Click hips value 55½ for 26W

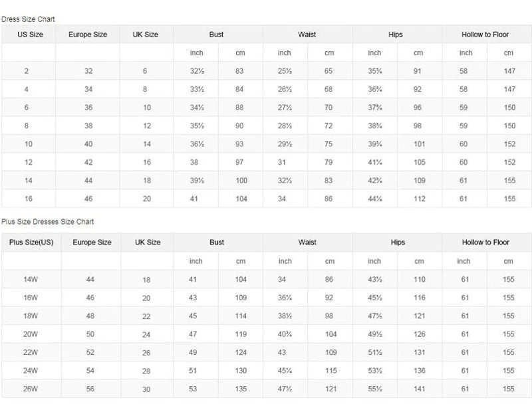[375, 389]
